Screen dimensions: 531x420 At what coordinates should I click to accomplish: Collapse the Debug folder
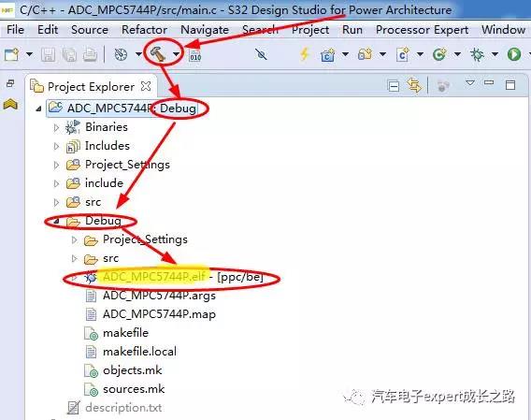[56, 221]
